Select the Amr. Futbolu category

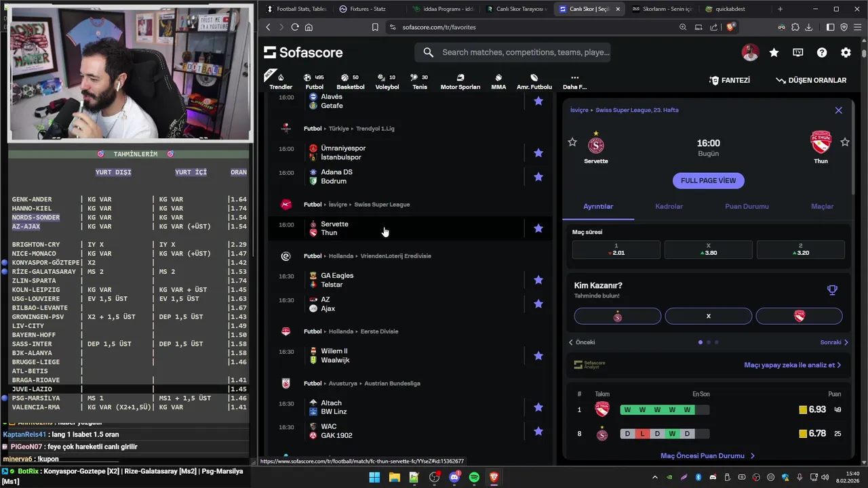click(x=534, y=81)
